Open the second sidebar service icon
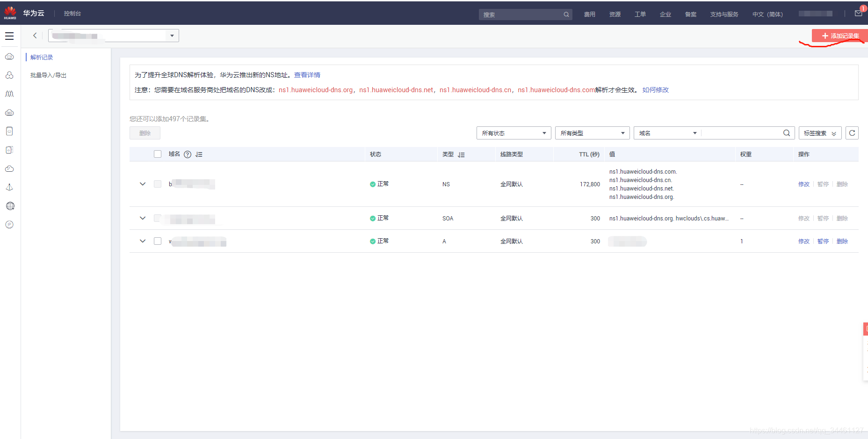 (x=9, y=75)
